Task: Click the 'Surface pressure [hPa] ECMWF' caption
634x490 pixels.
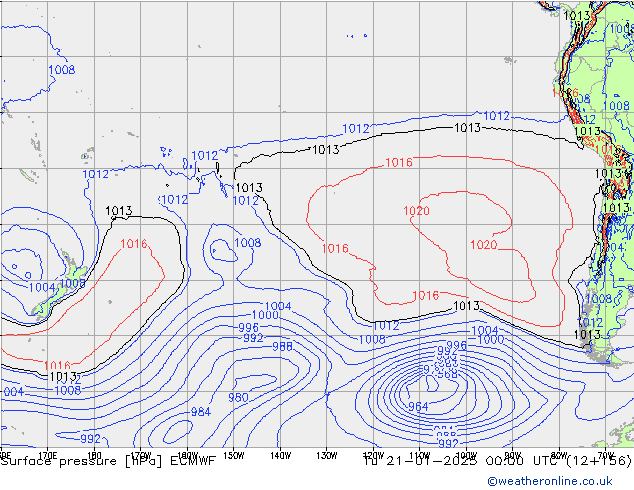Action: pyautogui.click(x=108, y=461)
